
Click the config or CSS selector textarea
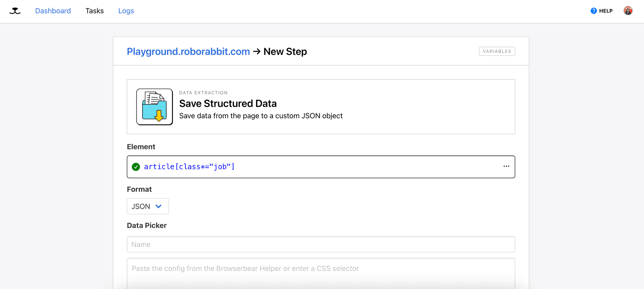[x=321, y=274]
